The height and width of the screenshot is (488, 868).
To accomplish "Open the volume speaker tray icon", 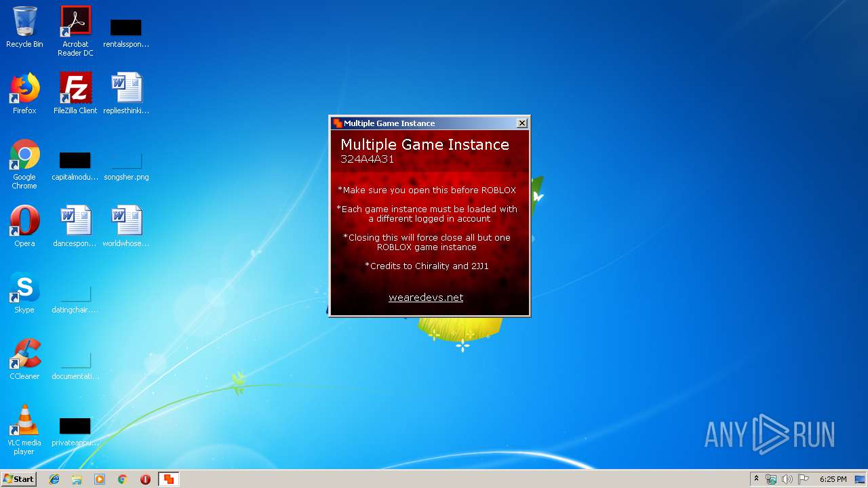I will pos(787,479).
